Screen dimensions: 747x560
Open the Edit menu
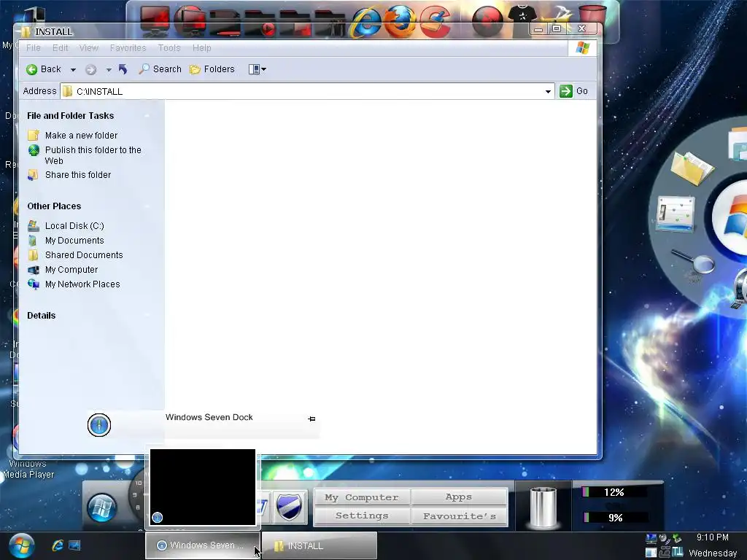pos(60,47)
